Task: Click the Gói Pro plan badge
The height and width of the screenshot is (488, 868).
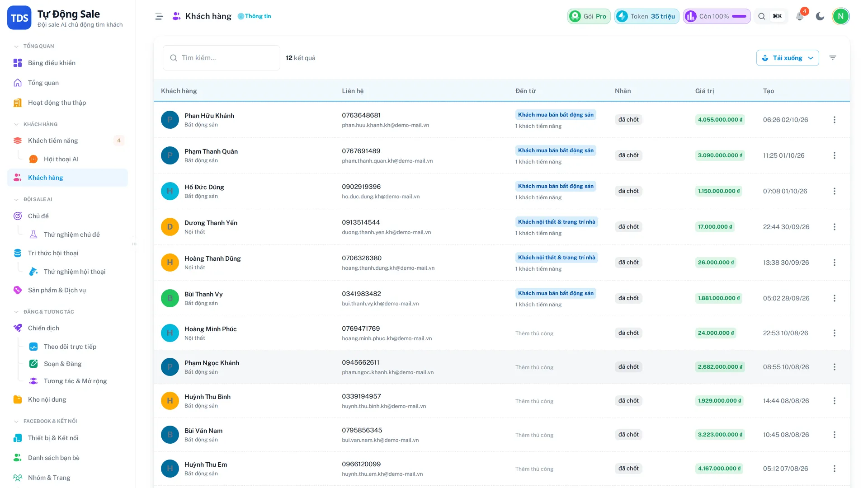Action: pos(589,16)
